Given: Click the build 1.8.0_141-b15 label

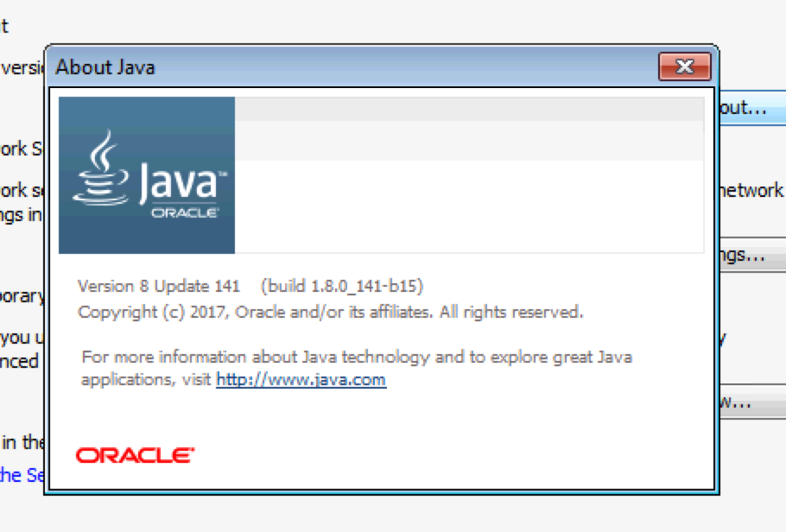Looking at the screenshot, I should pyautogui.click(x=341, y=286).
